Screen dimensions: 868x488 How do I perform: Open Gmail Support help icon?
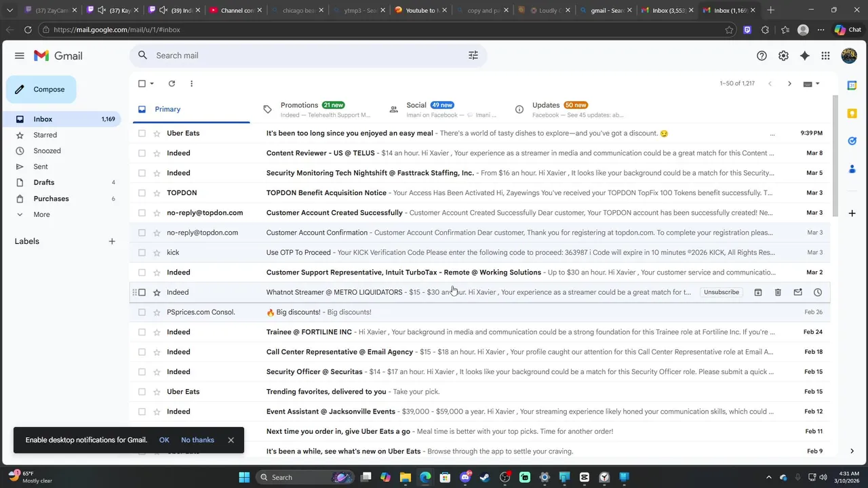click(x=762, y=56)
